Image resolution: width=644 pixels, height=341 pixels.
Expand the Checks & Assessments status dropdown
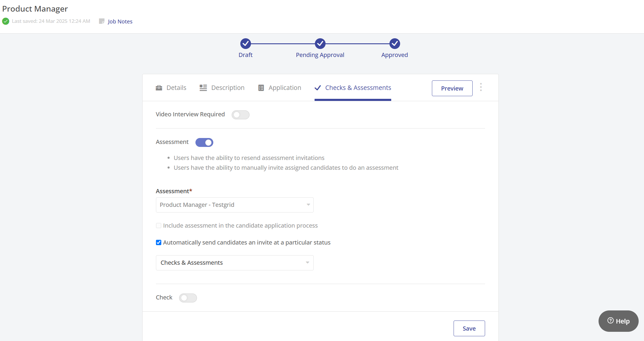point(234,263)
